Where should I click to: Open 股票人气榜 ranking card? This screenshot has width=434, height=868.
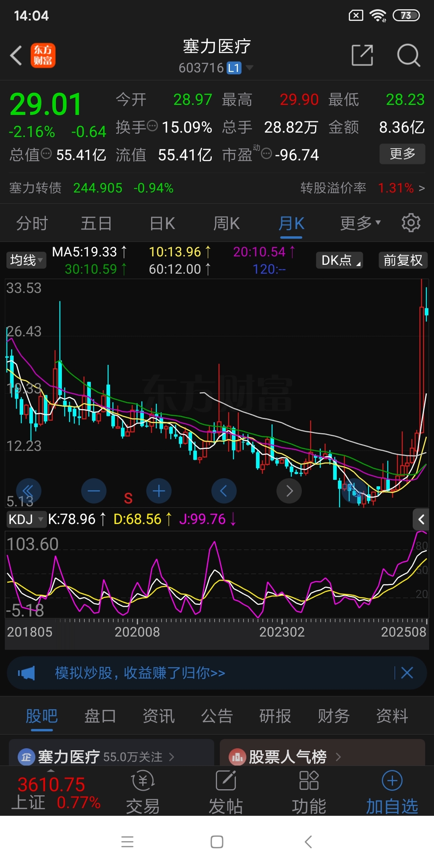click(x=322, y=753)
